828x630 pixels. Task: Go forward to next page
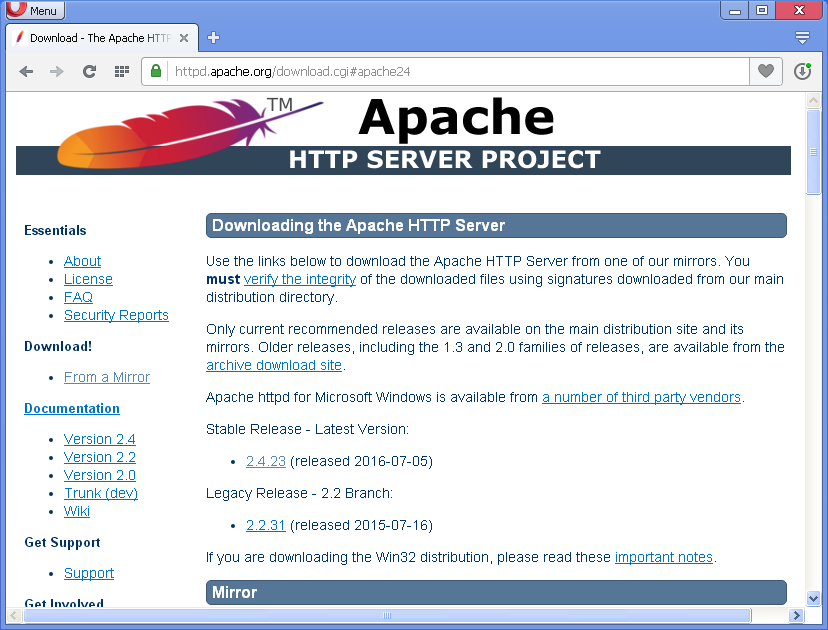click(x=57, y=71)
